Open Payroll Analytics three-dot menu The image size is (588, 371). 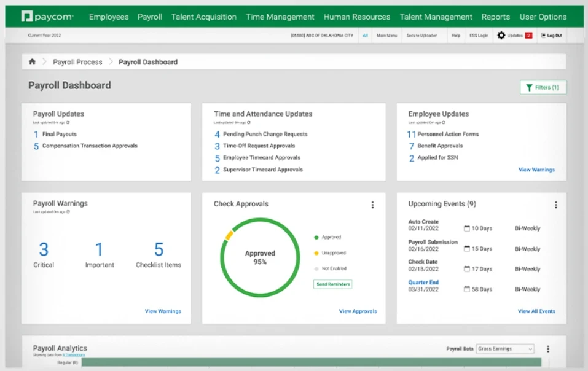tap(548, 349)
